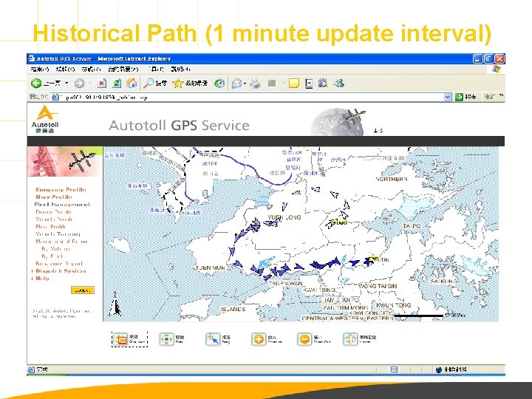Click the Refresh page icon

[x=117, y=83]
